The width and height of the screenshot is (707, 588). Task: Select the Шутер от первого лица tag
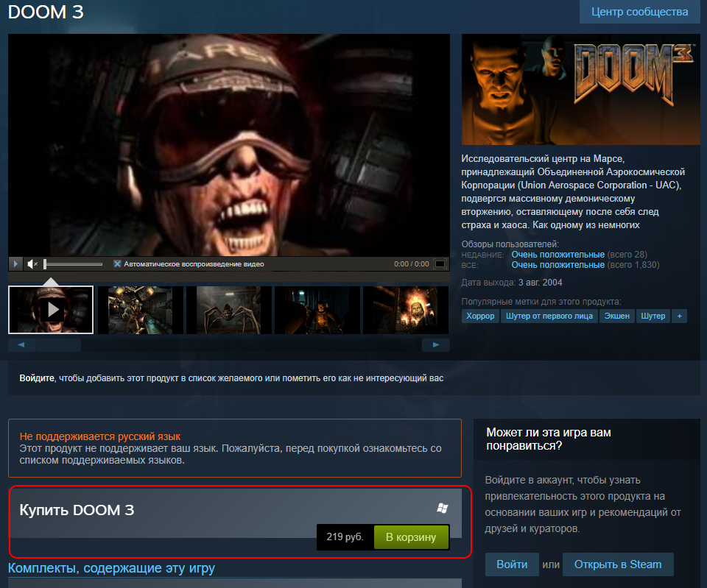(549, 316)
